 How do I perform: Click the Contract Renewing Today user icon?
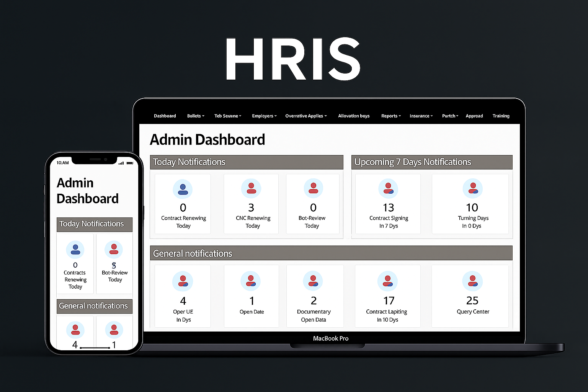183,189
